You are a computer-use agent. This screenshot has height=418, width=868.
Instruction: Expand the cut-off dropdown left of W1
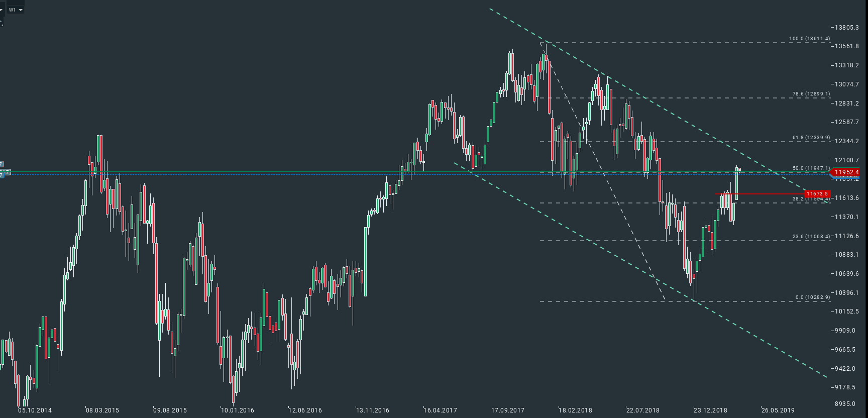click(x=2, y=10)
